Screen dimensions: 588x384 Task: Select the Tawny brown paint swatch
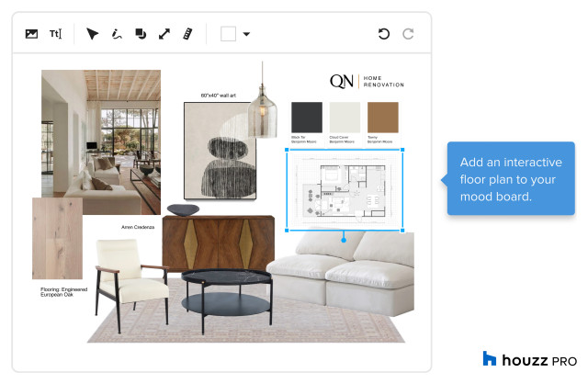coord(383,118)
